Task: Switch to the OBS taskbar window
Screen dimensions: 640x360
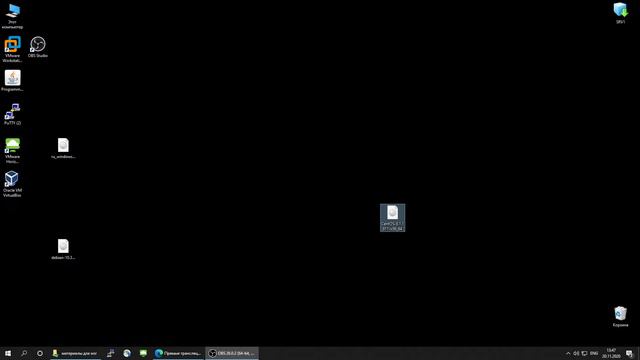Action: point(231,353)
